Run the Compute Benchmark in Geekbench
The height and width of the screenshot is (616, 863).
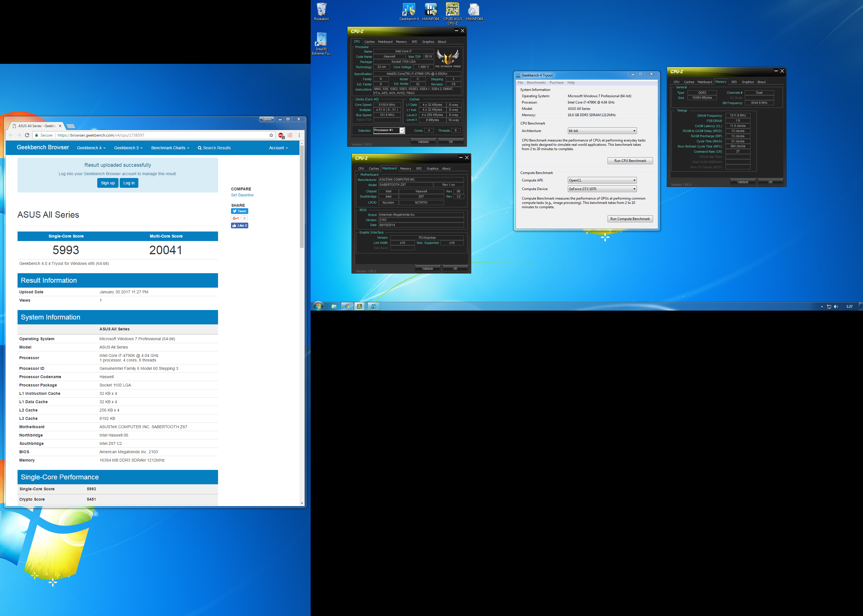point(630,219)
